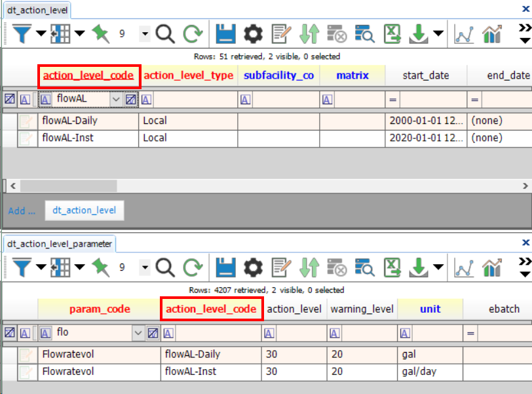The width and height of the screenshot is (532, 394).
Task: Click the pin icon in dt_action_level toolbar
Action: (x=101, y=33)
